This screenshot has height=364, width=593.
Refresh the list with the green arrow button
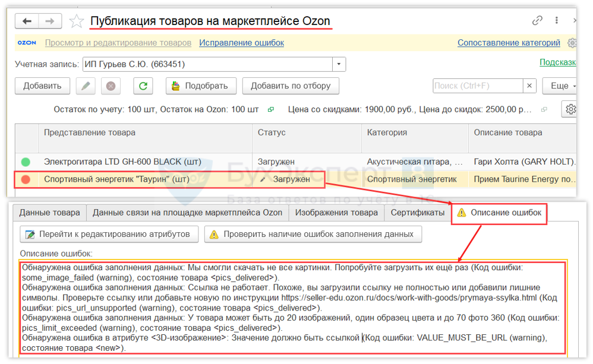[143, 86]
